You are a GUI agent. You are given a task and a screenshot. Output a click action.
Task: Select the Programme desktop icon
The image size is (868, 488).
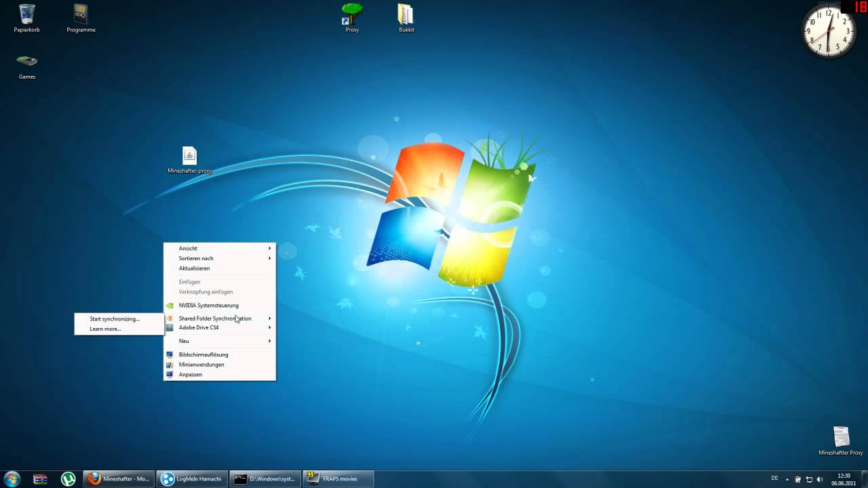[81, 18]
